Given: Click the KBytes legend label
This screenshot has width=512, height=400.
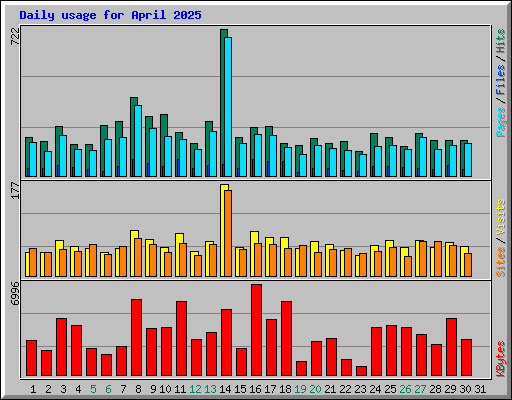Looking at the screenshot, I should coord(501,359).
